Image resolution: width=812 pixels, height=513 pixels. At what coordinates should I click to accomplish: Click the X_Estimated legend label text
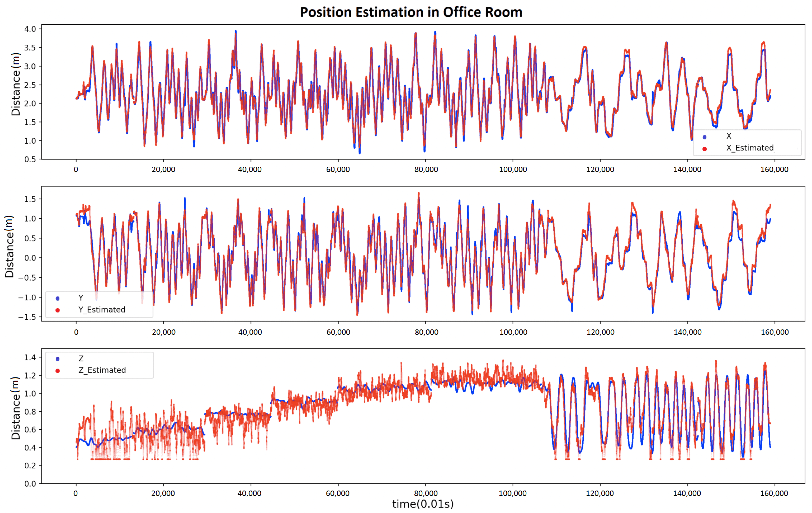[750, 148]
